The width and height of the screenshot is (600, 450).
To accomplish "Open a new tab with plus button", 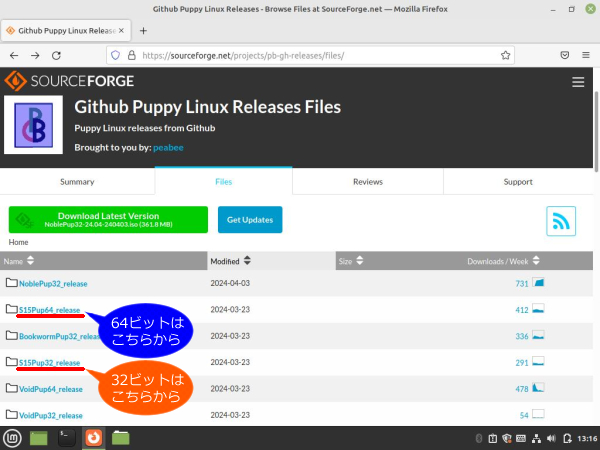I will [x=143, y=31].
